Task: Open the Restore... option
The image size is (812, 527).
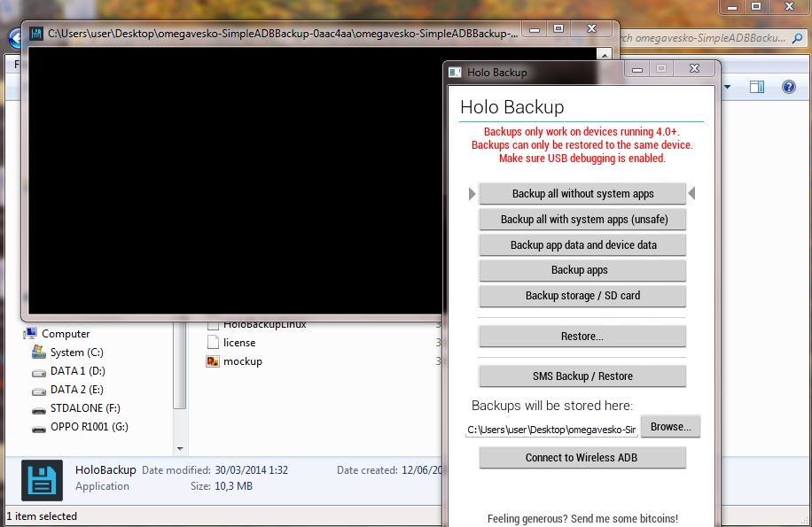Action: [x=582, y=337]
